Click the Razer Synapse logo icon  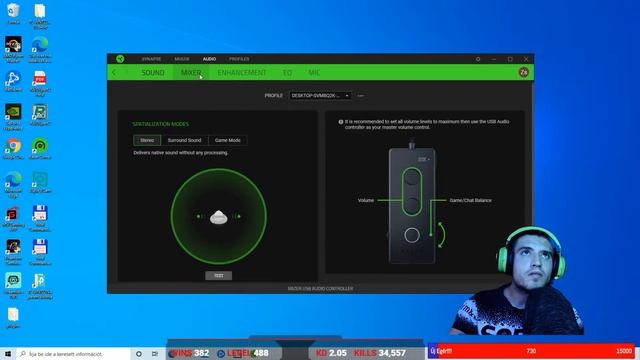click(x=120, y=59)
